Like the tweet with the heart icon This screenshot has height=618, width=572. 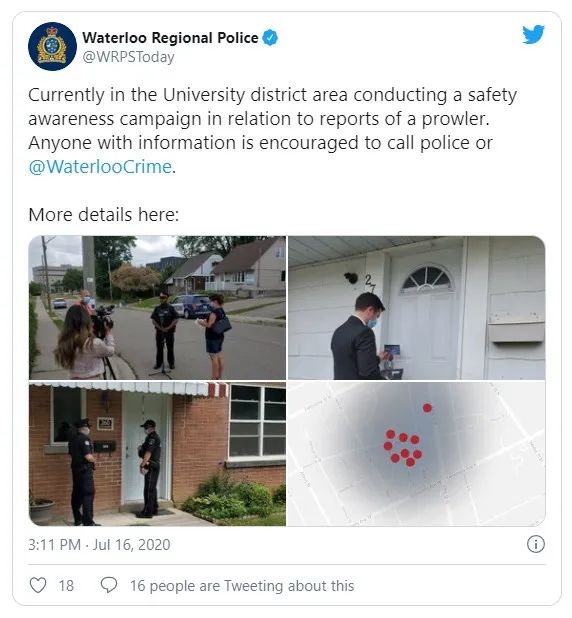38,585
